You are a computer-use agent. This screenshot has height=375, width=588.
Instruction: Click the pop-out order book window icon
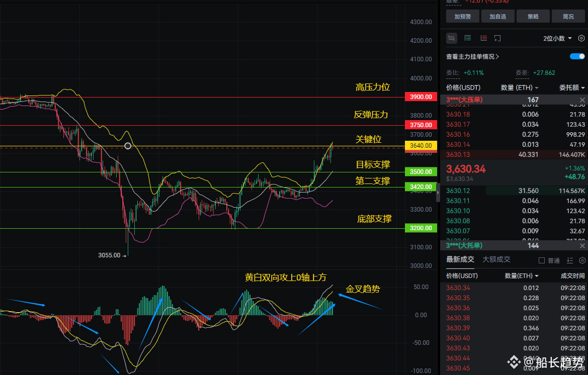point(497,38)
